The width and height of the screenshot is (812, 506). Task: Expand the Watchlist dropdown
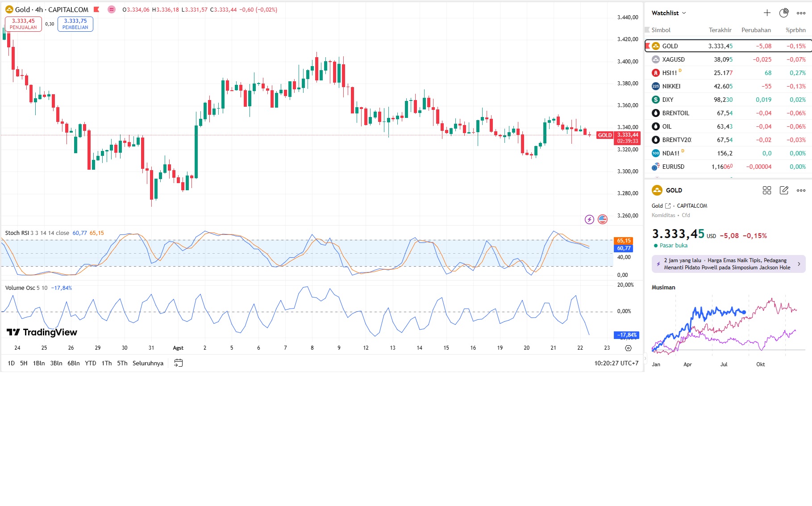tap(669, 13)
